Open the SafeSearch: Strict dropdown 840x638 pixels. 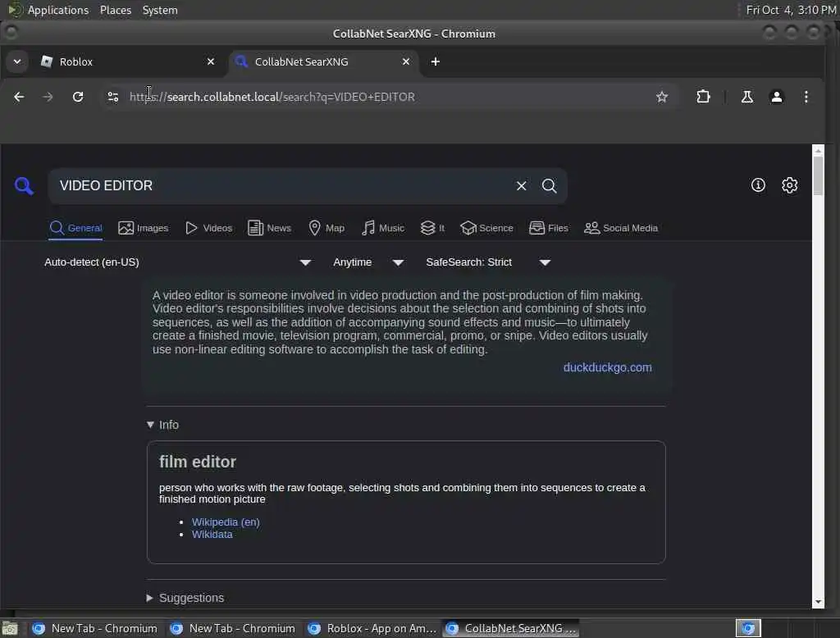488,262
